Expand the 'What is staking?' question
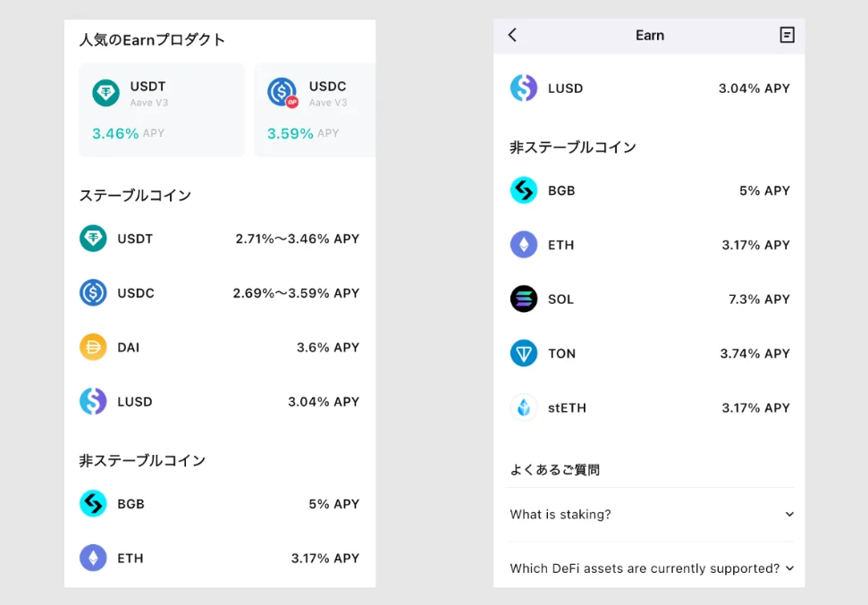This screenshot has height=605, width=868. tap(650, 515)
